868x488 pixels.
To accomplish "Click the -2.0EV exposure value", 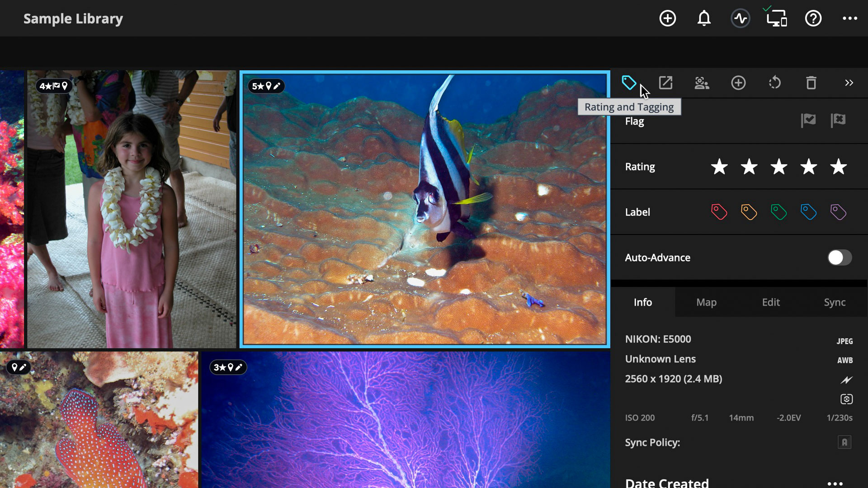I will [789, 418].
